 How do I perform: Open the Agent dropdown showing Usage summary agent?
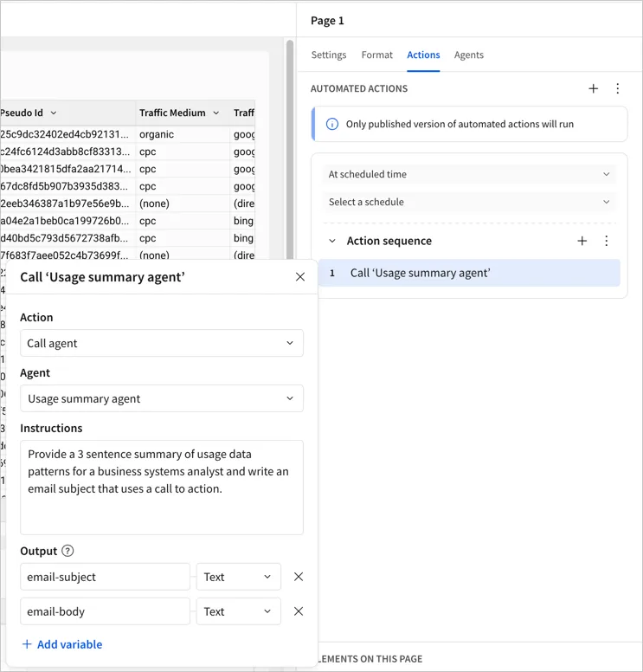click(x=162, y=398)
